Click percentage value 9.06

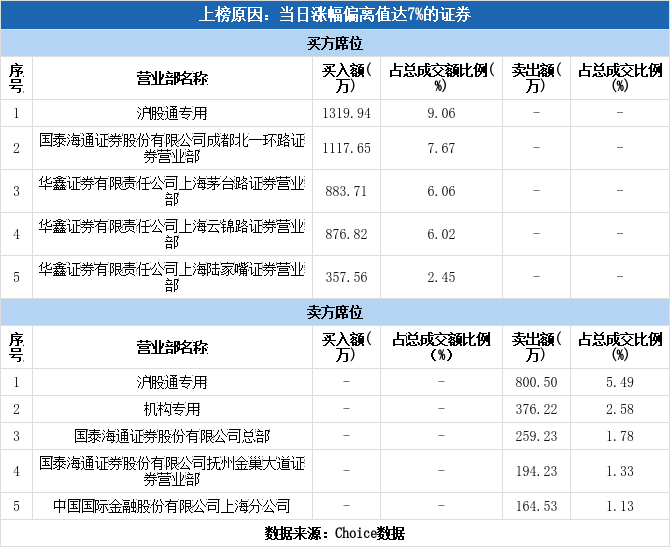tap(441, 113)
